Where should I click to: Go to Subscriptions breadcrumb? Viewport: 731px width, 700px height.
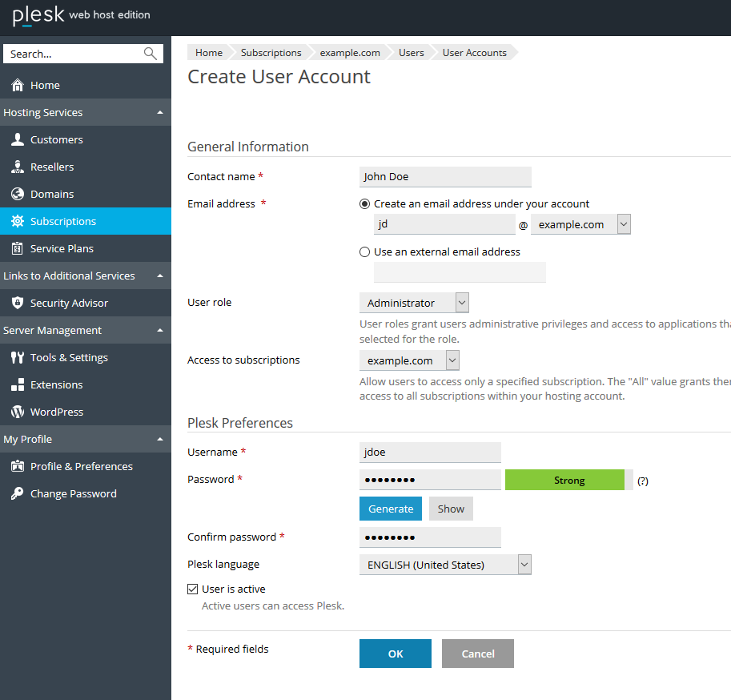coord(271,53)
